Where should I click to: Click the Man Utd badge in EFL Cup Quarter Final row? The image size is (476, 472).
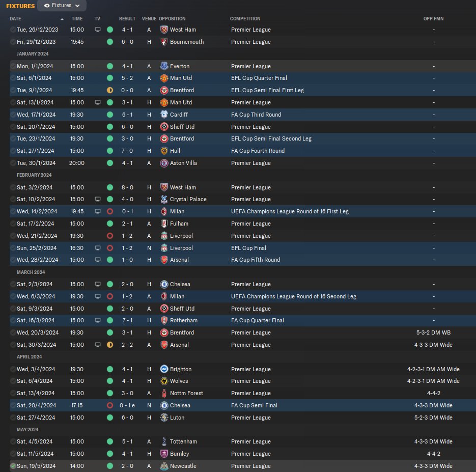[164, 78]
